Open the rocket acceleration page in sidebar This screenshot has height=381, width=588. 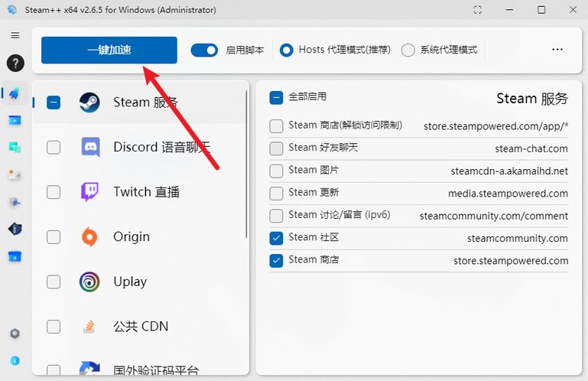click(15, 93)
